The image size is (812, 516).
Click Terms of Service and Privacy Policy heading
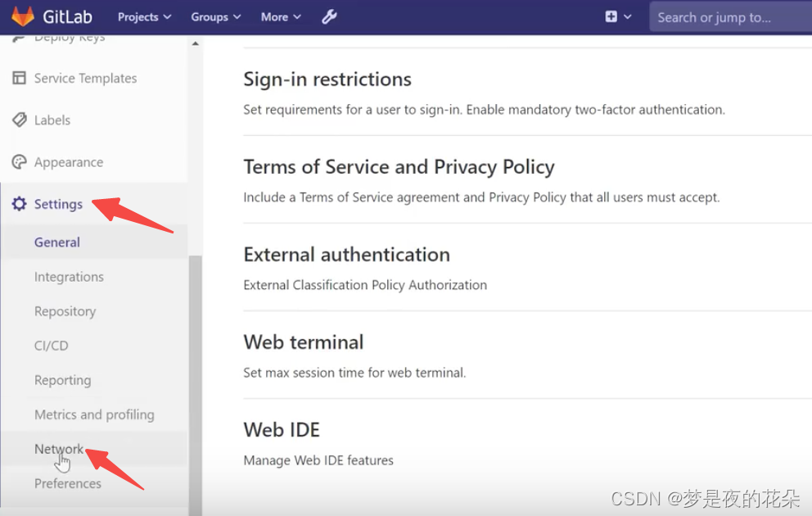pyautogui.click(x=399, y=167)
